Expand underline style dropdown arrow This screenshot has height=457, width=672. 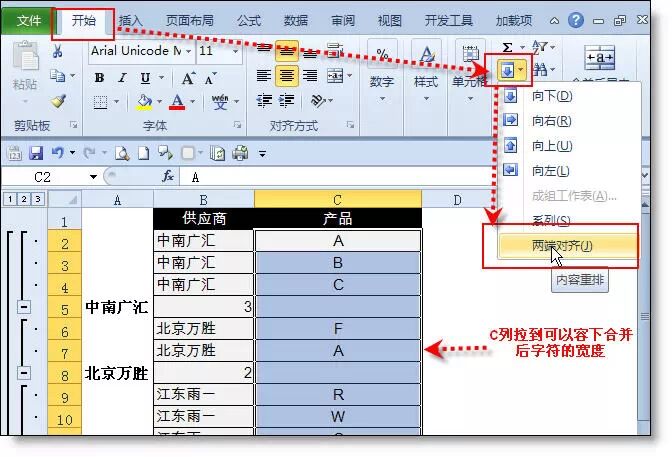coord(162,78)
